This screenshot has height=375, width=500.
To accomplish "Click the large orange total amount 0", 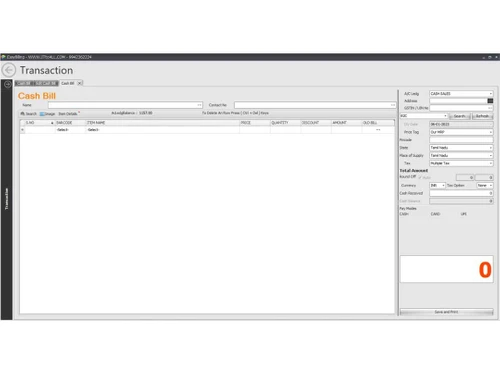I will [x=485, y=270].
